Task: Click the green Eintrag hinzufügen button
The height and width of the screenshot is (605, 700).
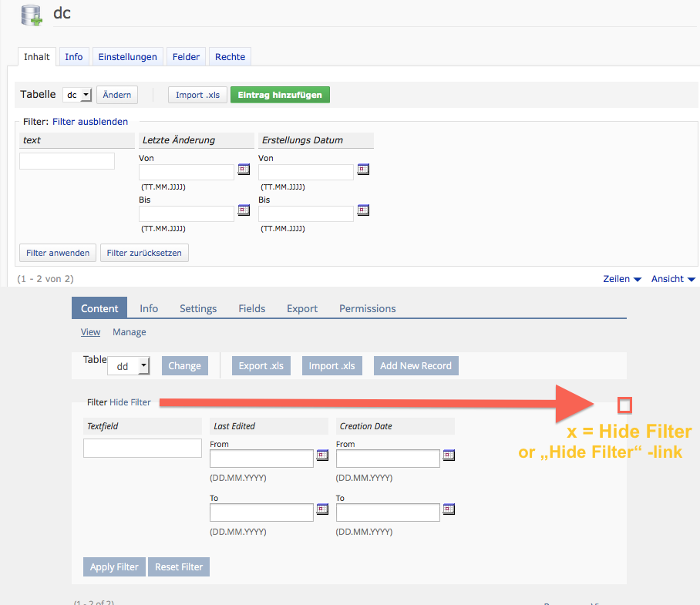Action: point(281,95)
